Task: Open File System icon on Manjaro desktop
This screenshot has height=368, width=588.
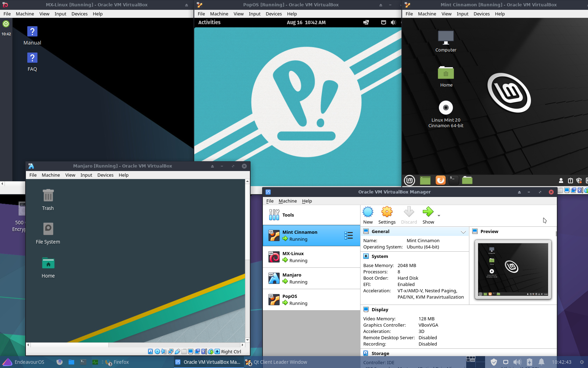Action: (x=48, y=233)
